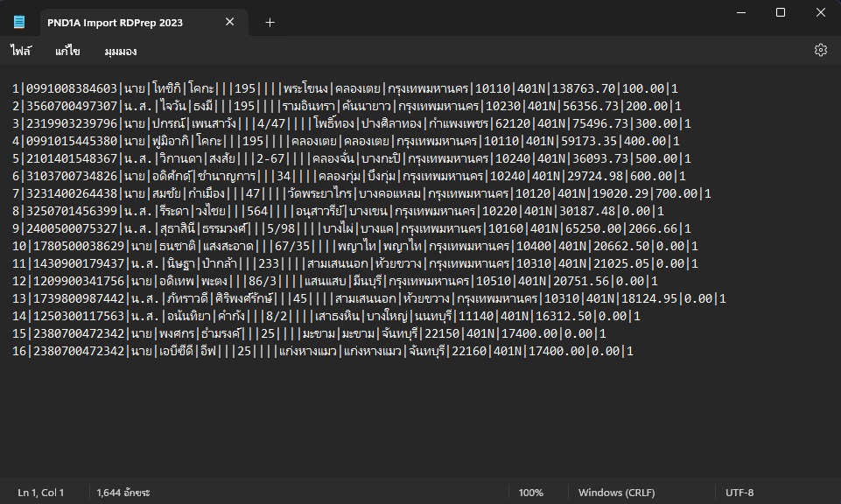The image size is (841, 504).
Task: Click the line 13 record ending in 18124.95
Action: (x=350, y=298)
